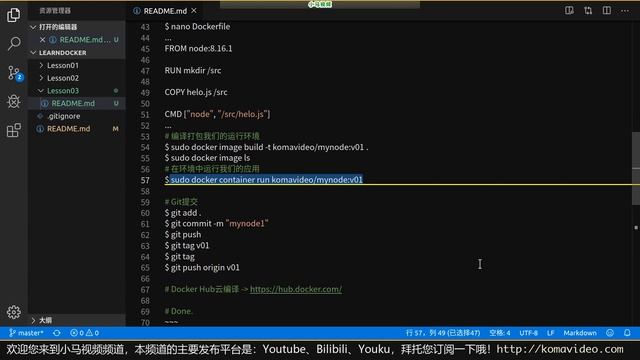Click the 'git add .' line
640x360 pixels.
[x=183, y=213]
